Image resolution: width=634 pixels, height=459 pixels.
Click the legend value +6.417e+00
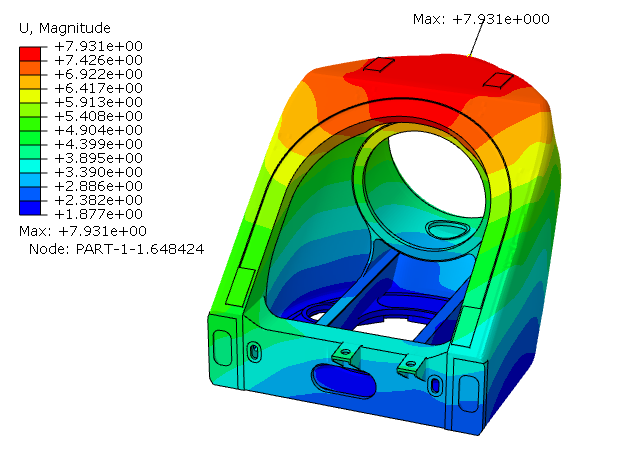click(x=98, y=88)
